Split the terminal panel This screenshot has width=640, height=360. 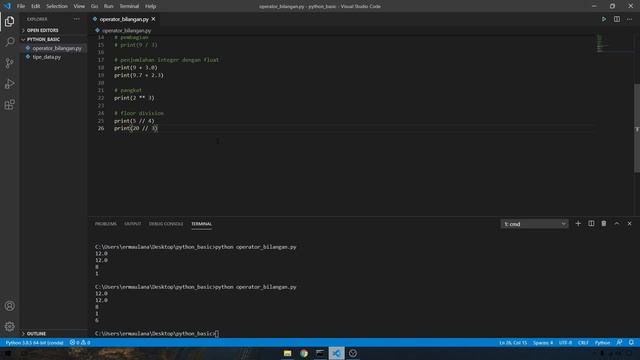coord(591,224)
